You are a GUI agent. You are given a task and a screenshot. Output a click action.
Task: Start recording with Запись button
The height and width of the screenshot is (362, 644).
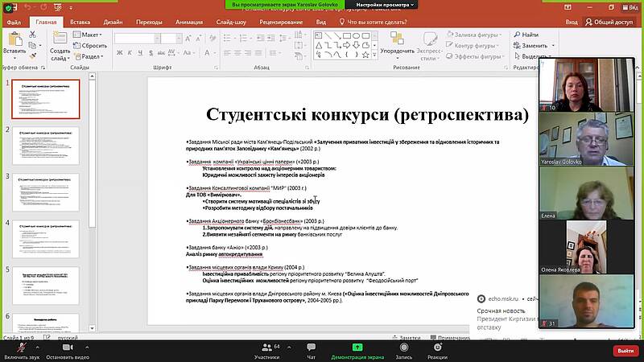pos(404,352)
